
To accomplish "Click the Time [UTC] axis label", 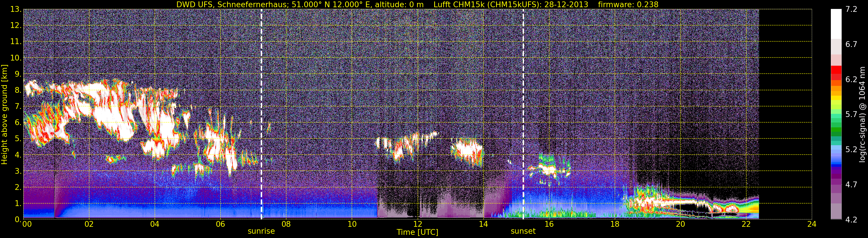I will tap(417, 232).
